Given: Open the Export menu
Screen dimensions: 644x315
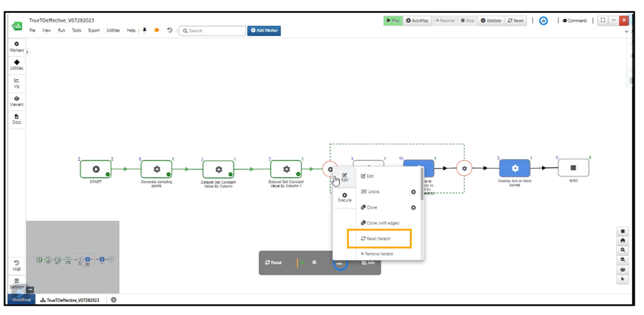Looking at the screenshot, I should tap(94, 30).
